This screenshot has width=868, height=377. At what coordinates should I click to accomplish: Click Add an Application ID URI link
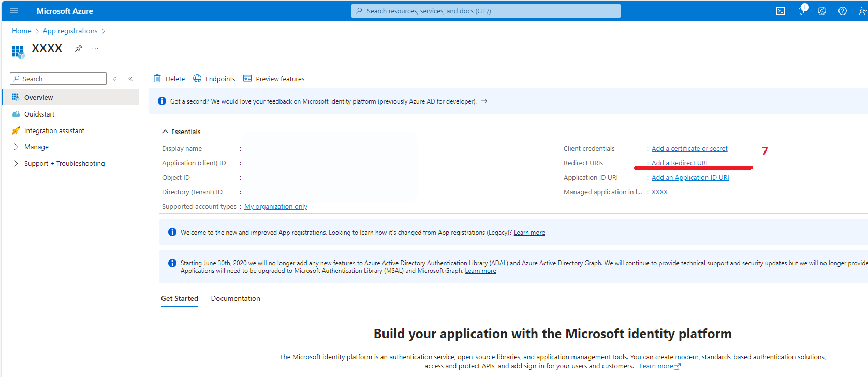point(690,177)
